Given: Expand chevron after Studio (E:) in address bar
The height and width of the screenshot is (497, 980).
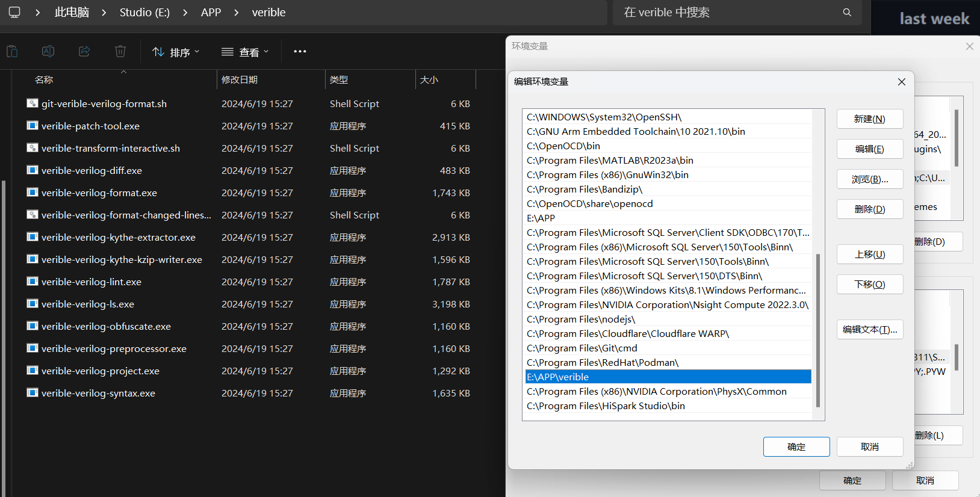Looking at the screenshot, I should pos(185,13).
